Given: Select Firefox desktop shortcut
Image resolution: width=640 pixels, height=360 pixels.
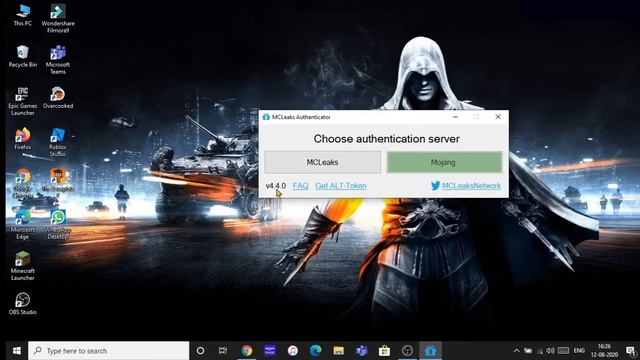Looking at the screenshot, I should pyautogui.click(x=22, y=139).
